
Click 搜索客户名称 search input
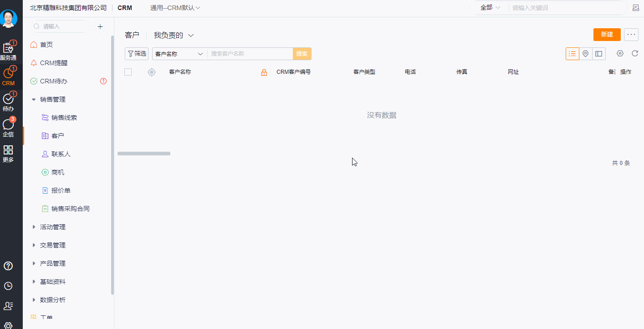[250, 54]
